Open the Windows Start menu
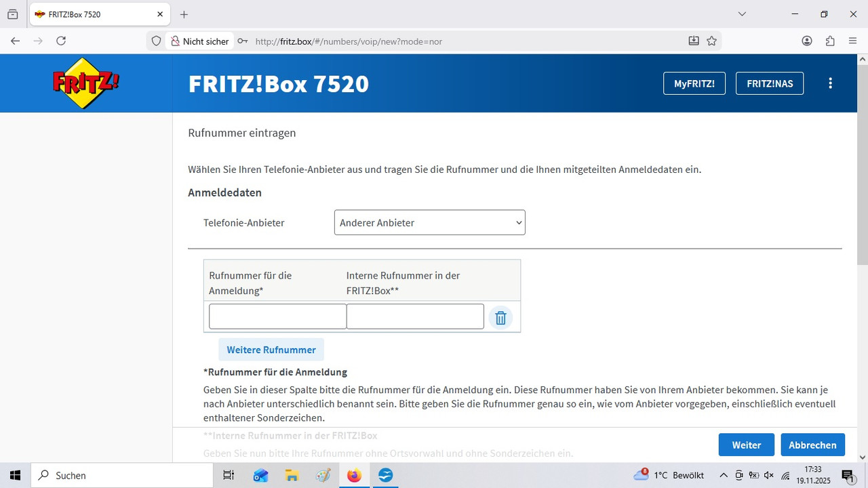This screenshot has height=488, width=868. 16,475
